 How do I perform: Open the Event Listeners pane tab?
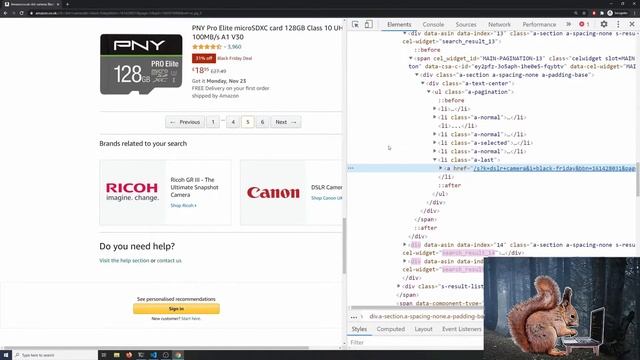462,329
